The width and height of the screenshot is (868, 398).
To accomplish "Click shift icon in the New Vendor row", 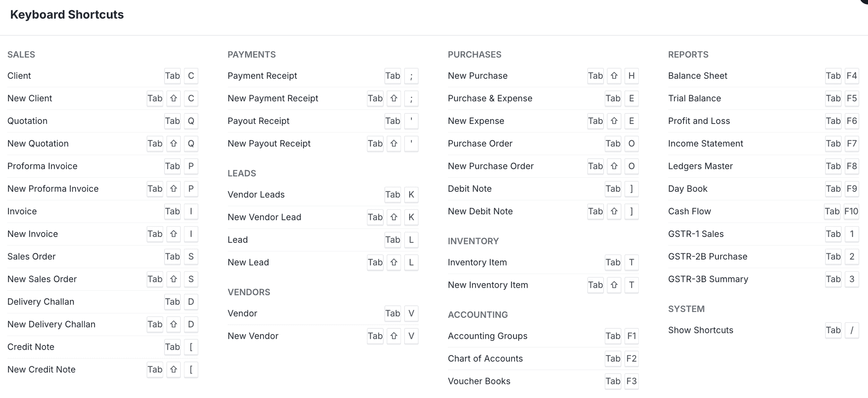I will pyautogui.click(x=394, y=336).
